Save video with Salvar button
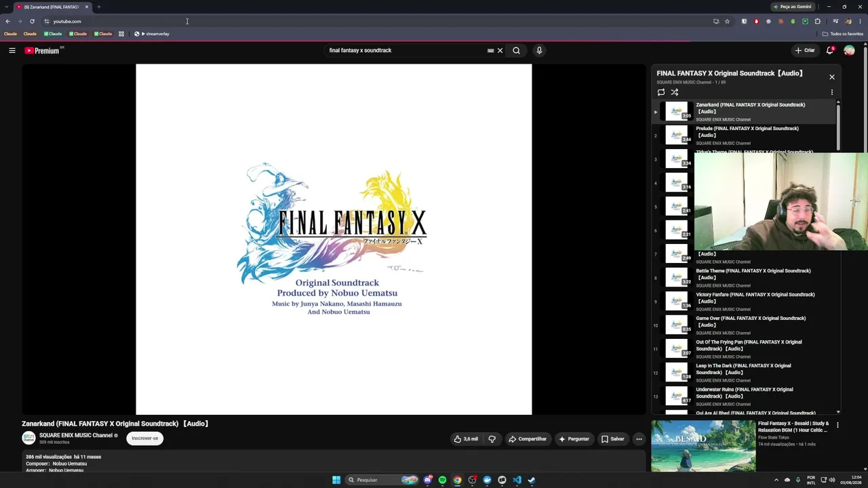Image resolution: width=868 pixels, height=488 pixels. [x=612, y=439]
